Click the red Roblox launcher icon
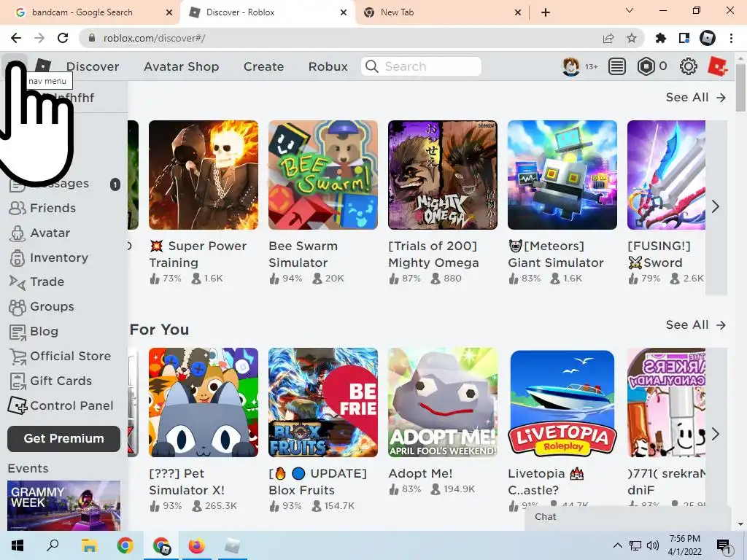 [x=718, y=66]
